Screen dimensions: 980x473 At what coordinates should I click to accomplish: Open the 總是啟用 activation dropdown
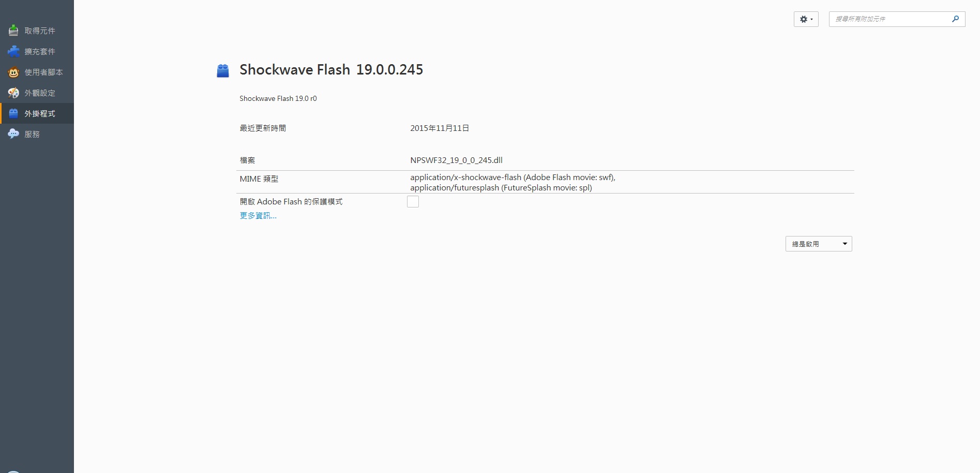[x=819, y=244]
